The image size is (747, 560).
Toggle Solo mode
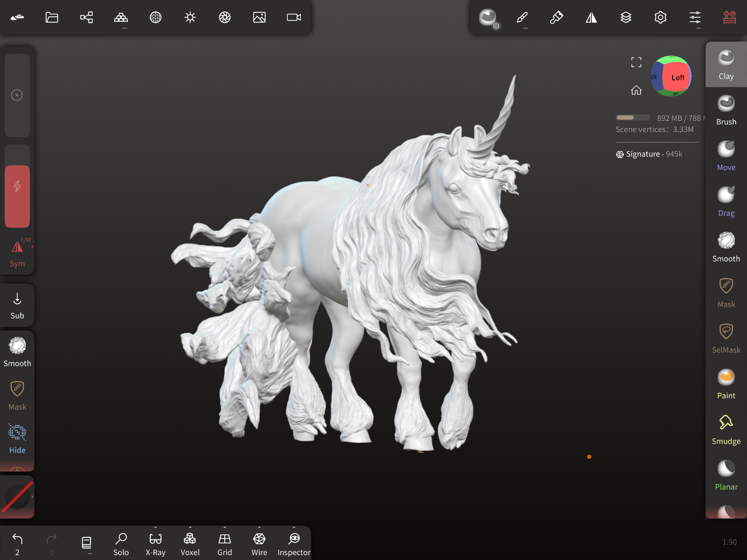tap(121, 544)
